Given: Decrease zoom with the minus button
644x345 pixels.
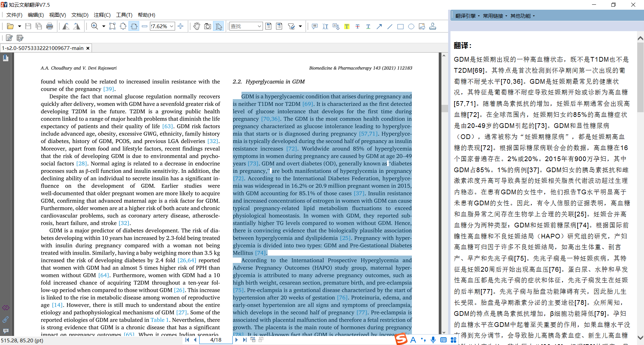Looking at the screenshot, I should tap(145, 26).
